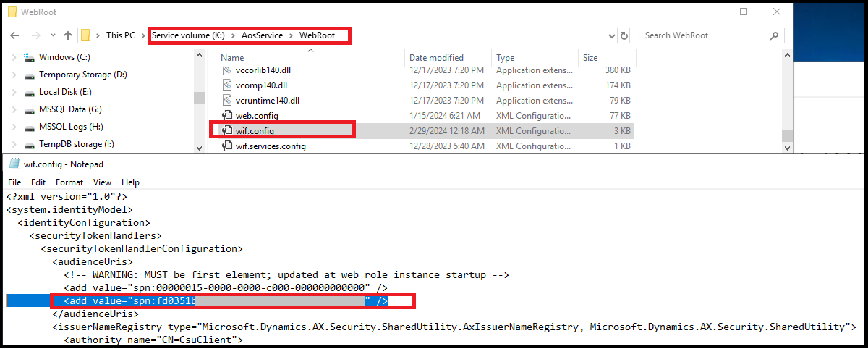Click the Up one level arrow
Image resolution: width=868 pixels, height=349 pixels.
(x=68, y=35)
